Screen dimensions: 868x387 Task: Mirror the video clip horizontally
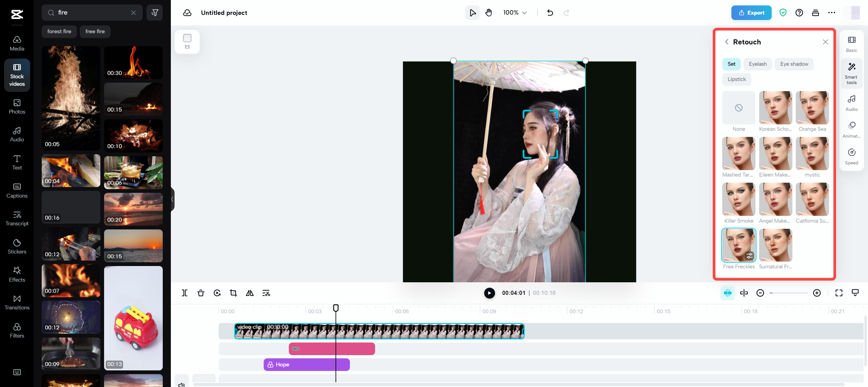pyautogui.click(x=250, y=293)
